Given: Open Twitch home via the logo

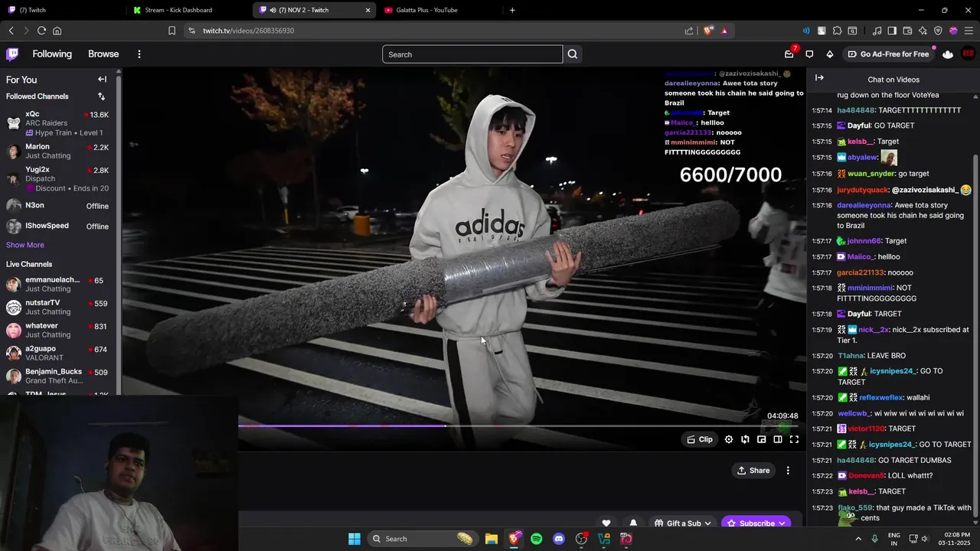Looking at the screenshot, I should click(x=12, y=54).
